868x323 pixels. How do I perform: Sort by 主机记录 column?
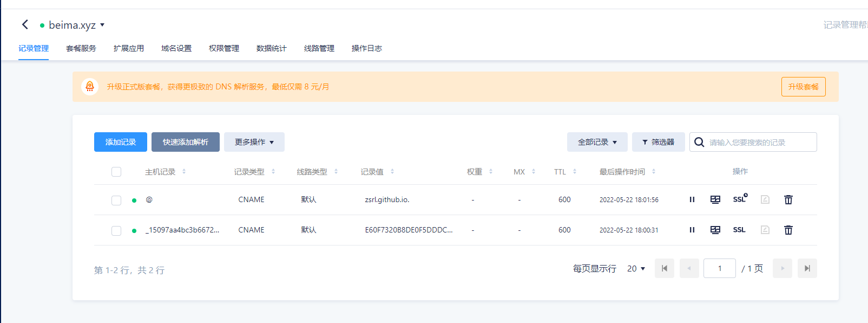[184, 171]
